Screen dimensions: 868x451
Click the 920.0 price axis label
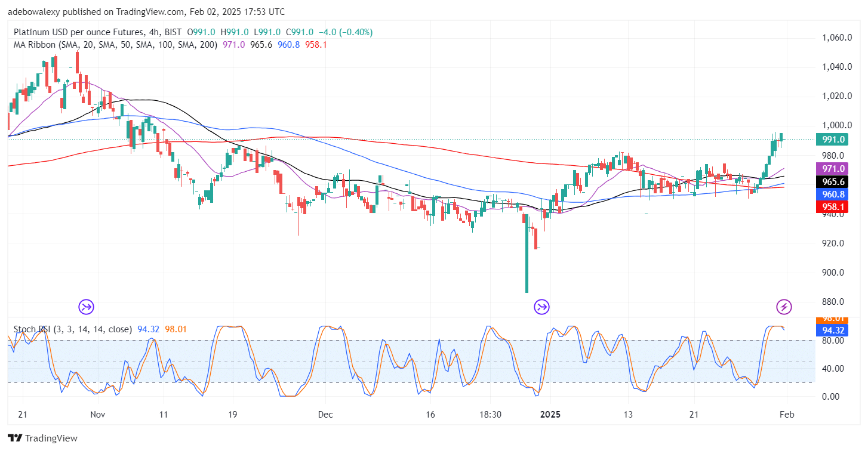833,243
